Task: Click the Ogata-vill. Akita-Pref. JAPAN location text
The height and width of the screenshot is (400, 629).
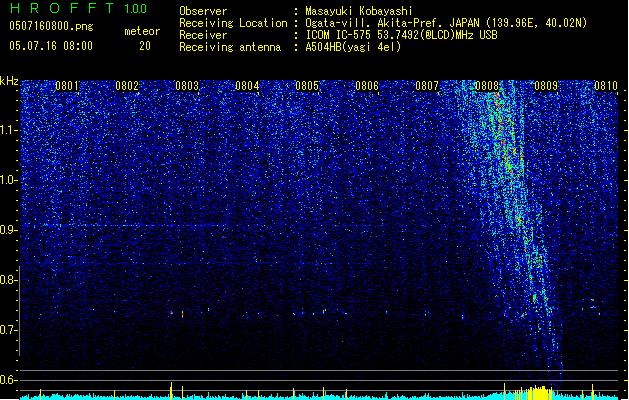Action: (x=446, y=23)
